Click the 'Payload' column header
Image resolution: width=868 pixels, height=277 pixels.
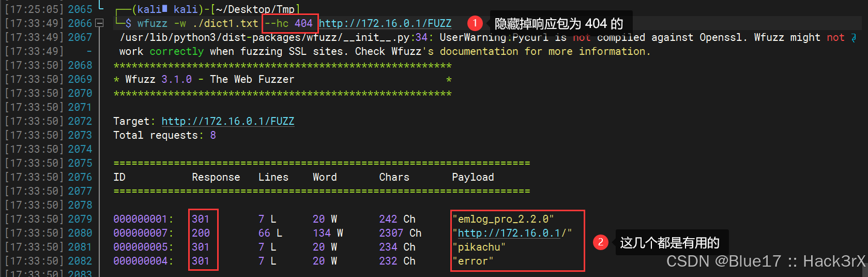473,177
